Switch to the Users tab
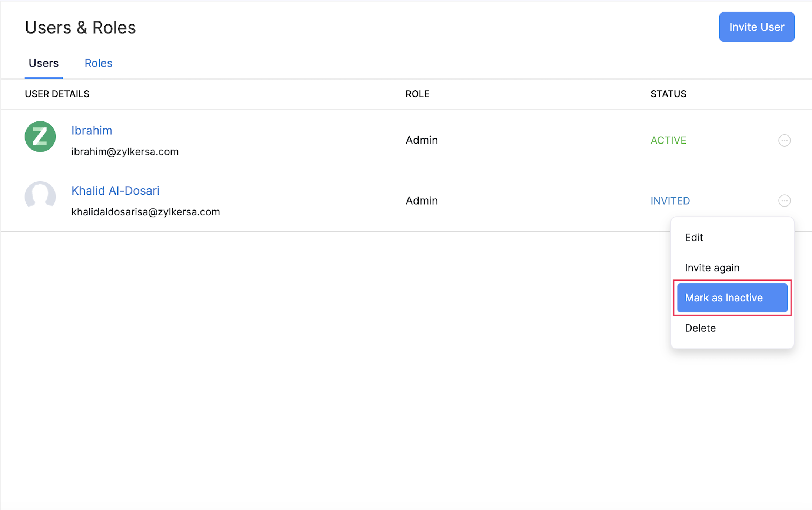This screenshot has width=812, height=510. point(43,63)
